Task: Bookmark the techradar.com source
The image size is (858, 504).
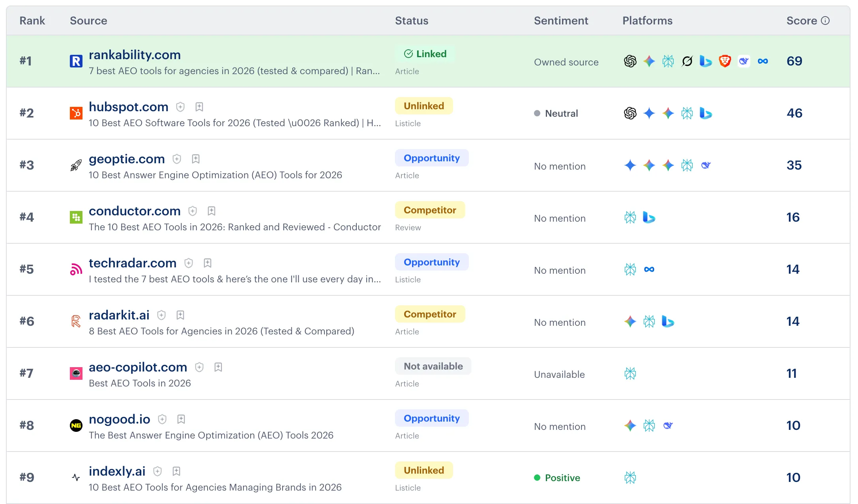Action: [208, 263]
